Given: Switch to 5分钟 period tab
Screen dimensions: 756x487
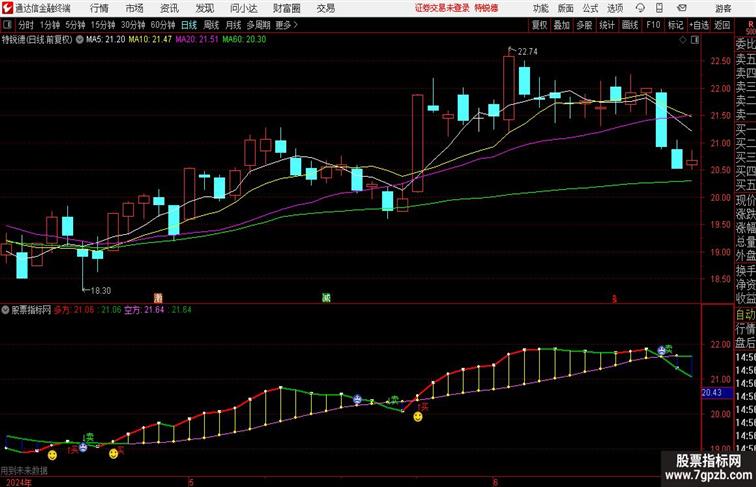Looking at the screenshot, I should 75,25.
